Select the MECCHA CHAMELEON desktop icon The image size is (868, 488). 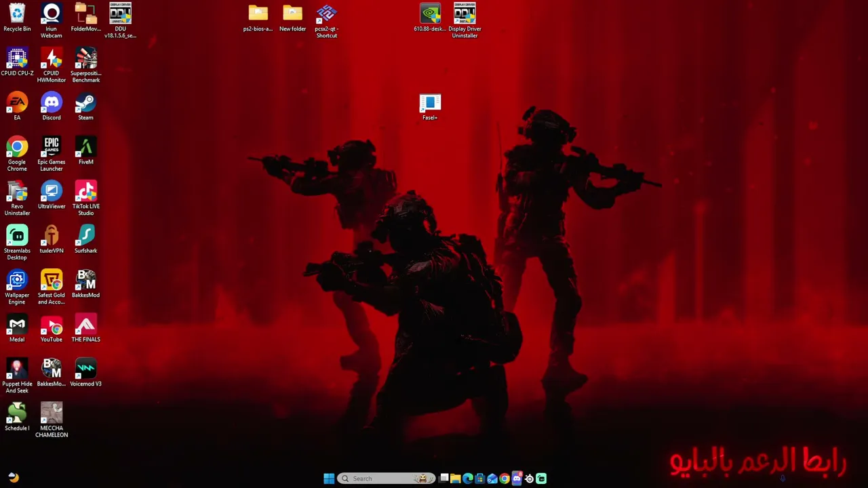(x=52, y=420)
